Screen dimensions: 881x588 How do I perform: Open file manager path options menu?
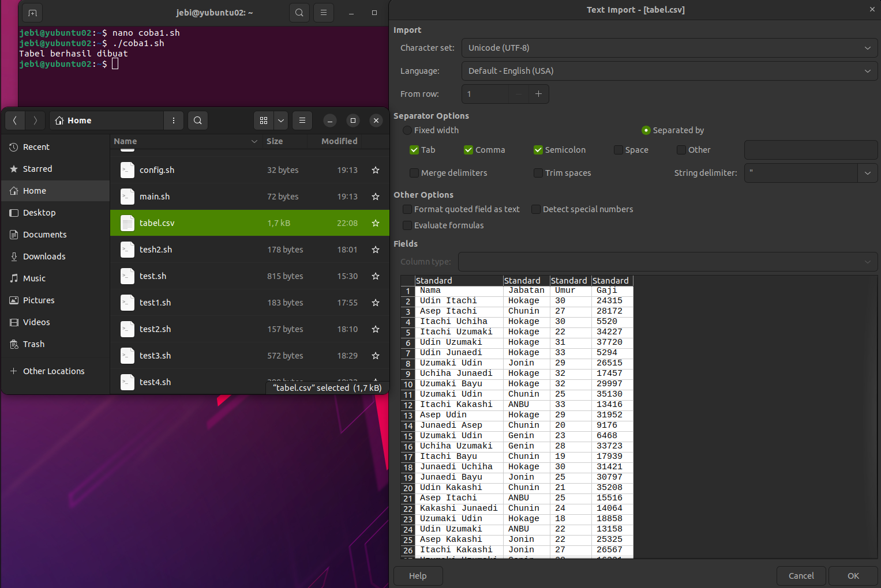[x=173, y=120]
